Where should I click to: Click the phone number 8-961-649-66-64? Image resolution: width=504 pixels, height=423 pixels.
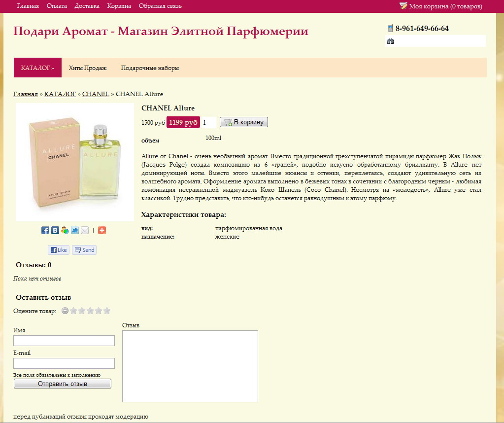422,28
